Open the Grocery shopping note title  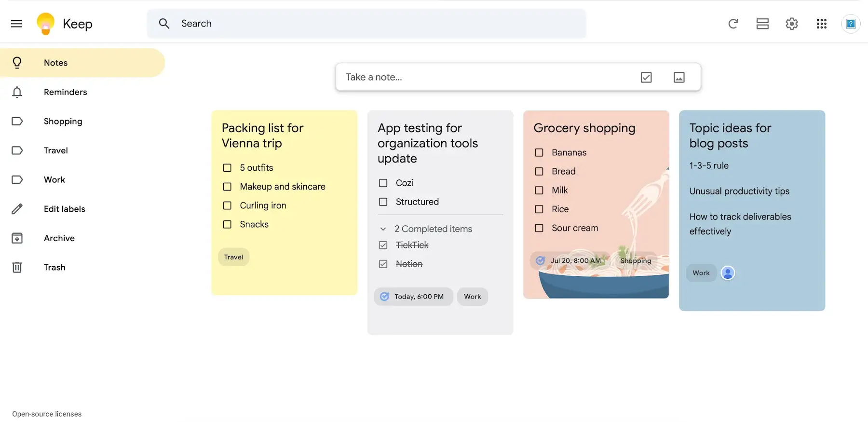tap(584, 128)
